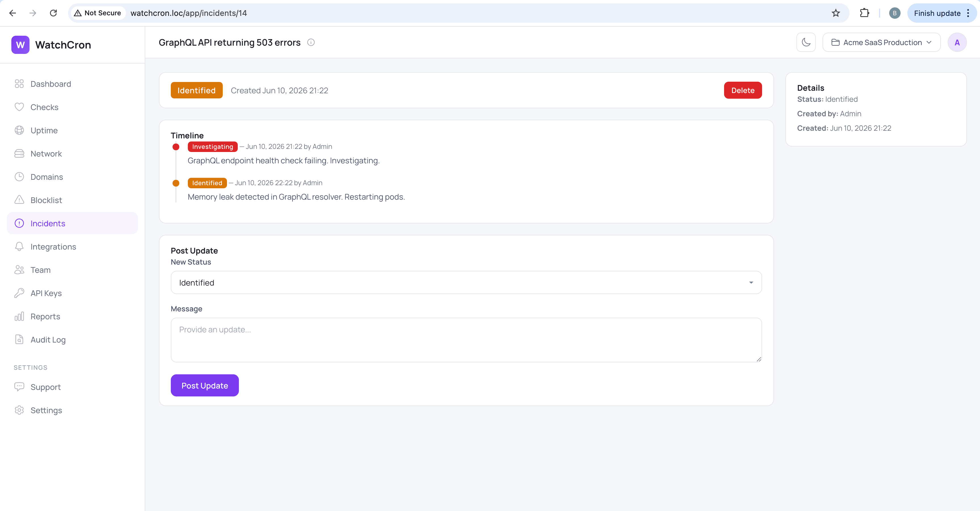Open Uptime menu item
The width and height of the screenshot is (980, 511).
click(72, 130)
